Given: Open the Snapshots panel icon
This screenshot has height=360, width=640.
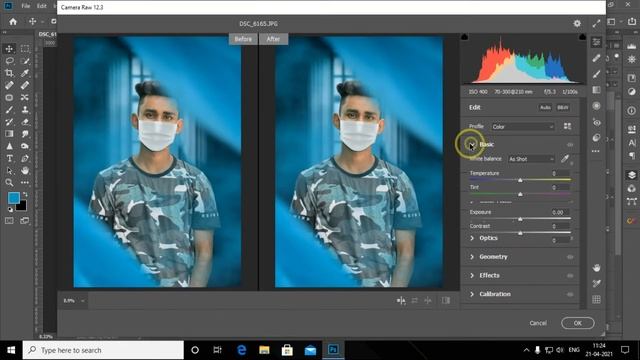Looking at the screenshot, I should pos(596,138).
